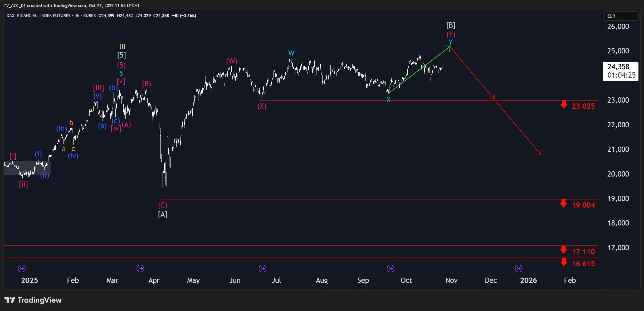Image resolution: width=644 pixels, height=311 pixels.
Task: Click the 23 025 red price level text
Action: click(x=583, y=106)
